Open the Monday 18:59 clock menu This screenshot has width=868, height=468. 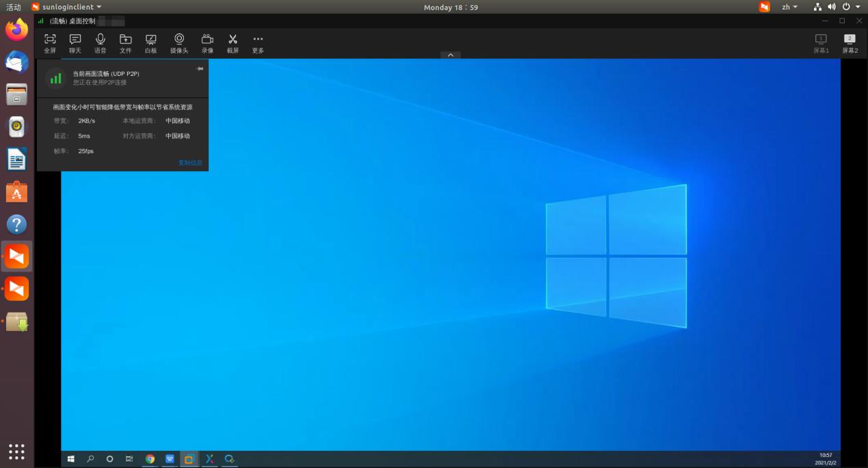click(x=451, y=7)
